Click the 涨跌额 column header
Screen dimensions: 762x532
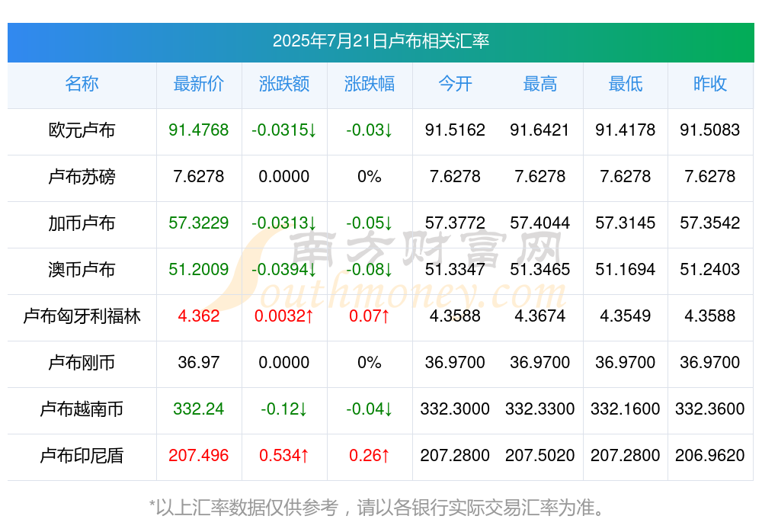click(283, 84)
